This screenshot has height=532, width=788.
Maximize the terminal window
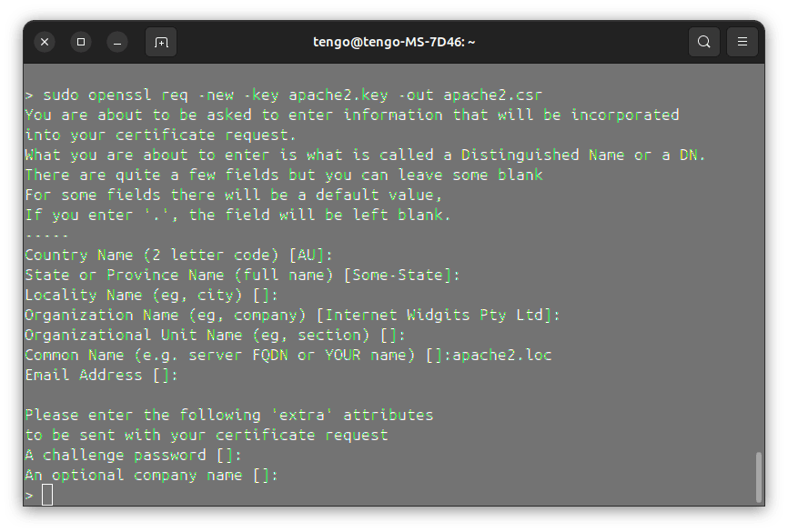click(81, 42)
